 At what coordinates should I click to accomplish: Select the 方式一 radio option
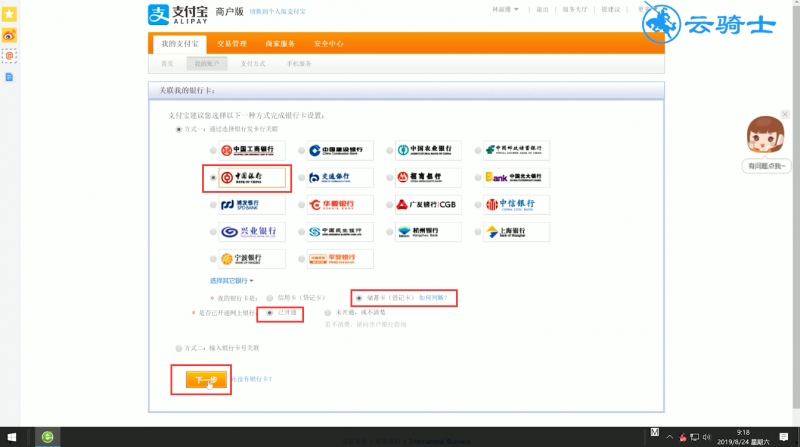pyautogui.click(x=179, y=130)
